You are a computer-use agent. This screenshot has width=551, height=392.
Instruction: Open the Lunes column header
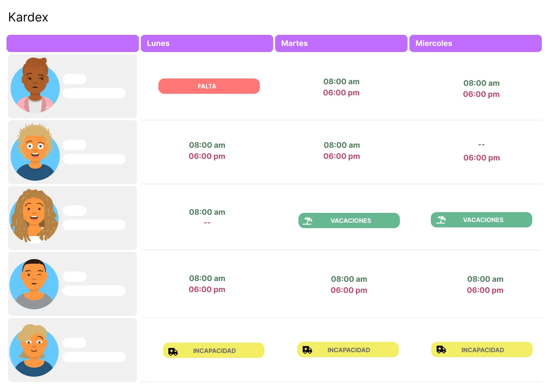coord(207,43)
